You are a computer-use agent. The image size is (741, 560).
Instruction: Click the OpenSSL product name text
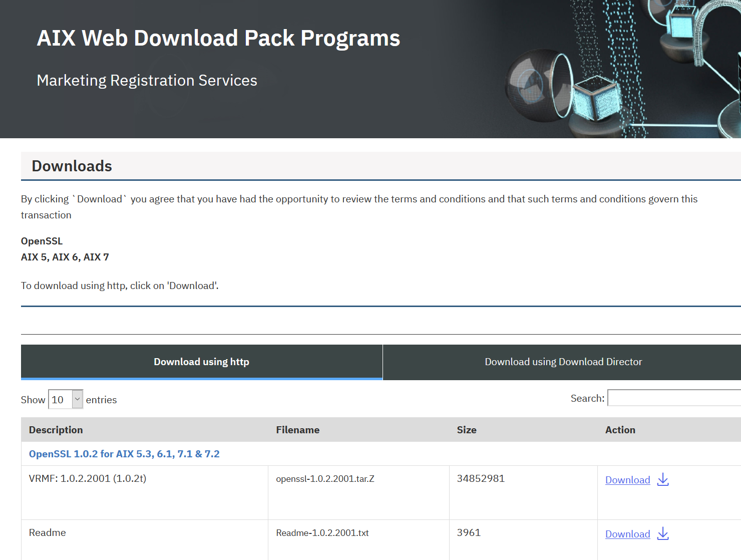tap(42, 241)
